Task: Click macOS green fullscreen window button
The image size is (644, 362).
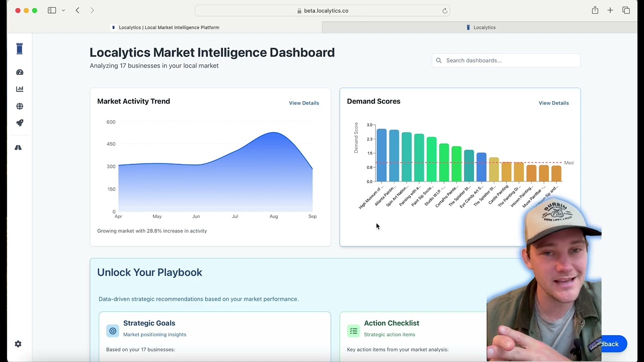Action: click(35, 11)
